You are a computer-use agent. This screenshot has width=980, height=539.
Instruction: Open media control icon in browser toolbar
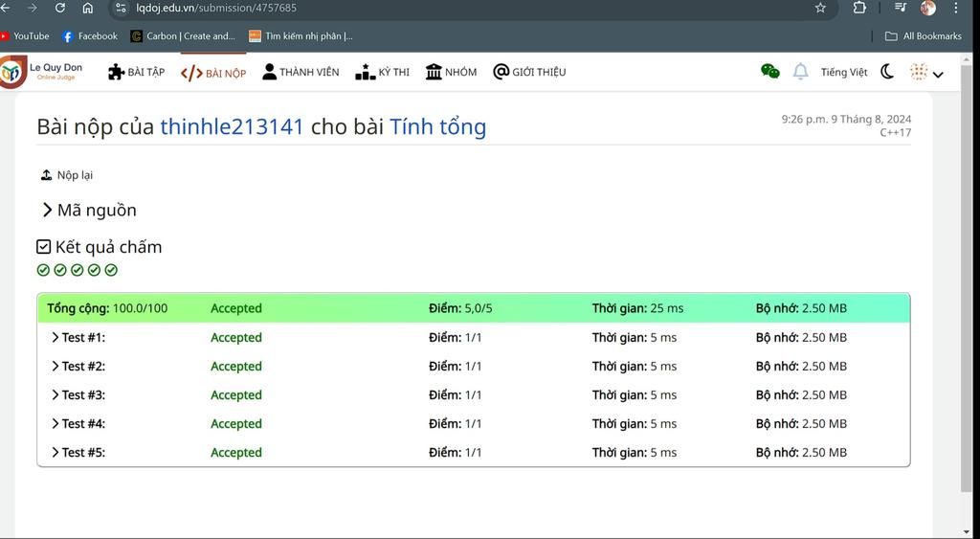(x=900, y=8)
